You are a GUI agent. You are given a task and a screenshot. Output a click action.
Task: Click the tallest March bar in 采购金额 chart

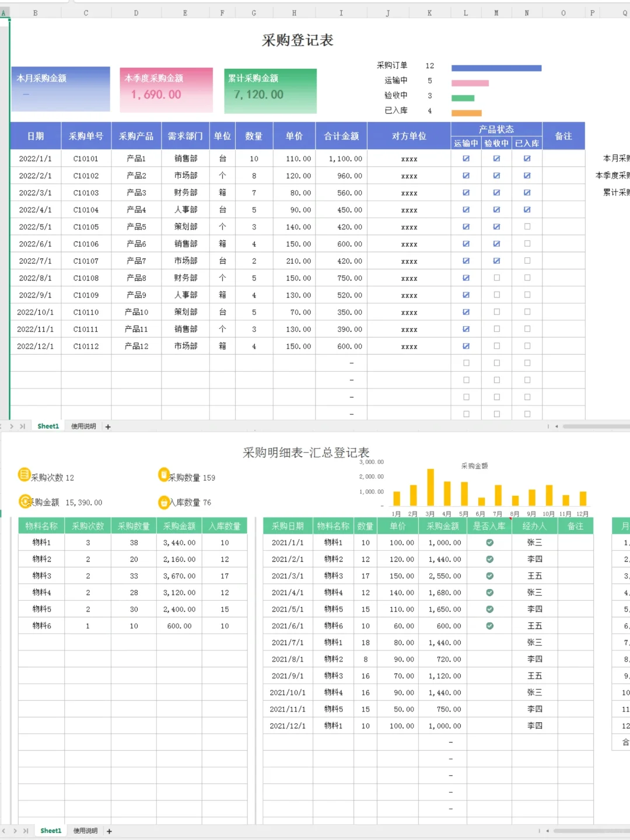point(430,487)
